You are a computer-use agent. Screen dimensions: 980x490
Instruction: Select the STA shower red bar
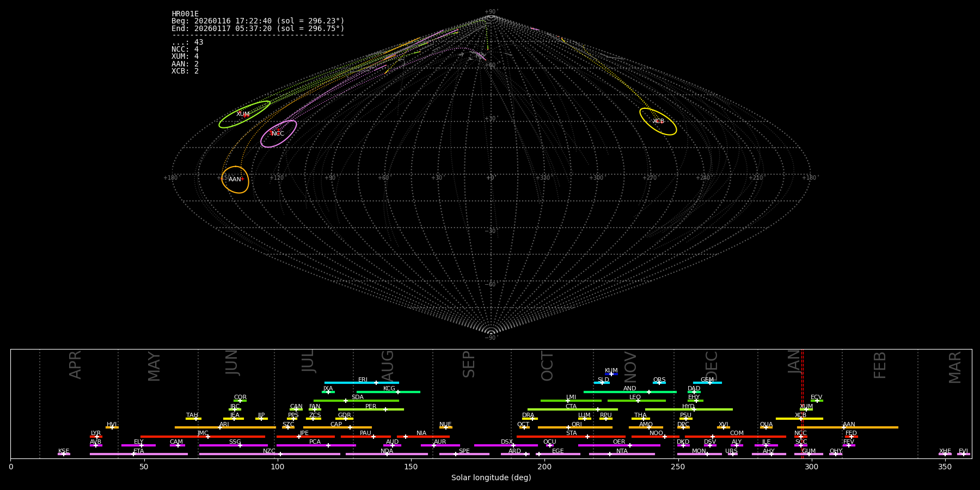pos(571,436)
